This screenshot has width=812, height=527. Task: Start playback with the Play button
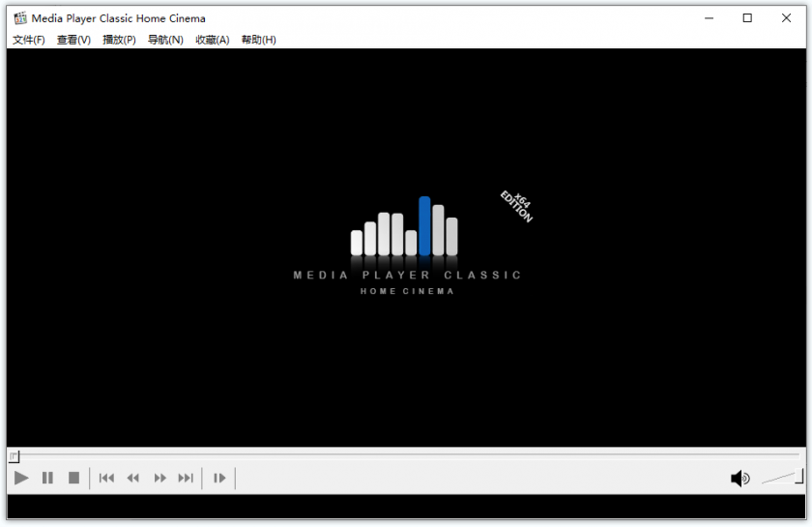[21, 478]
